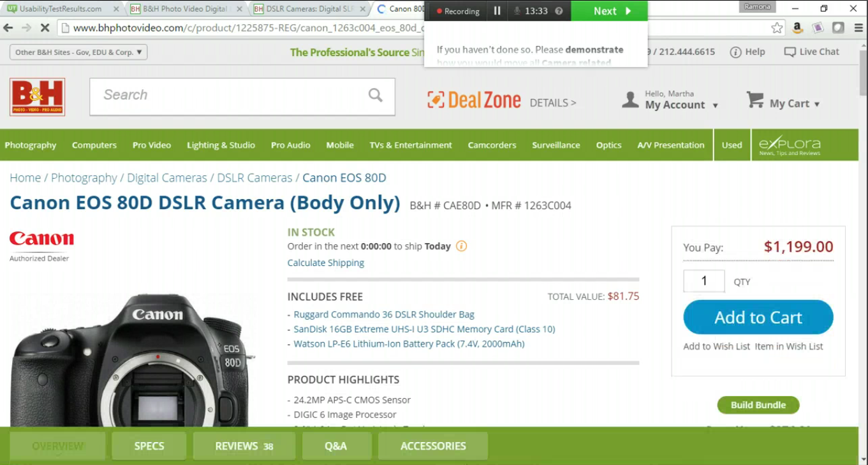
Task: Click the microphone icon in recorder
Action: point(517,11)
